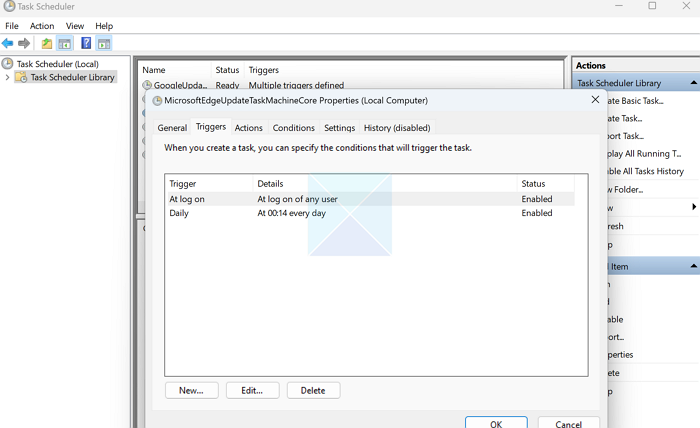Click the Delete trigger button
This screenshot has height=428, width=700.
(x=313, y=391)
